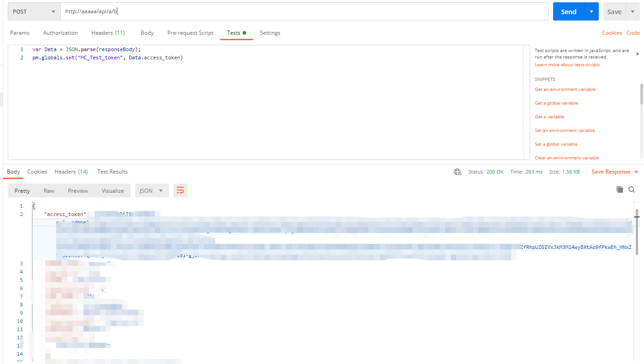The image size is (644, 364).
Task: Click the snippets list scrollbar
Action: pos(642,94)
